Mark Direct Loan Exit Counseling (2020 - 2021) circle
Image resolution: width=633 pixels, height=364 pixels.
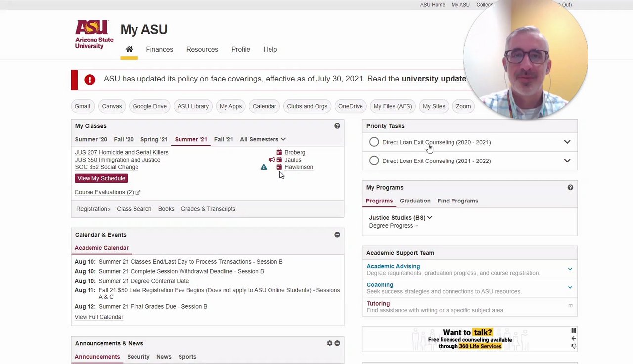[x=374, y=142]
